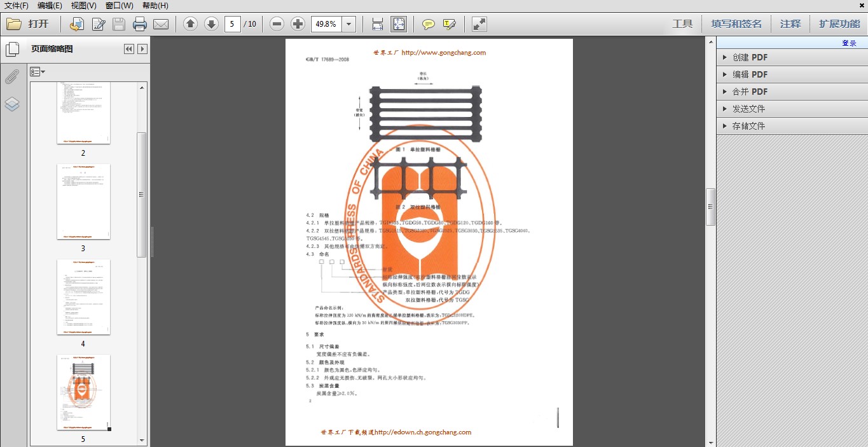Open the layers panel icon
The width and height of the screenshot is (868, 447).
click(x=12, y=104)
